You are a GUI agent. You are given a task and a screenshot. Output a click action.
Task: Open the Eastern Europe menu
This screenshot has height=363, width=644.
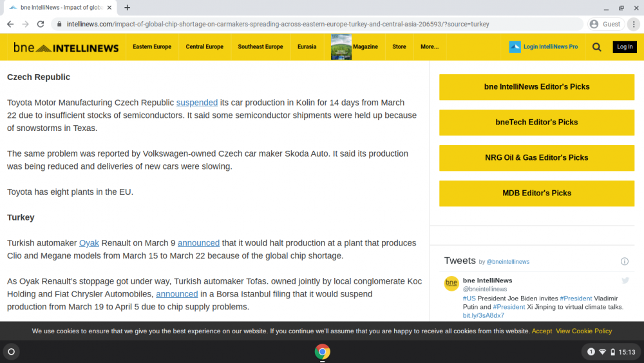click(152, 47)
